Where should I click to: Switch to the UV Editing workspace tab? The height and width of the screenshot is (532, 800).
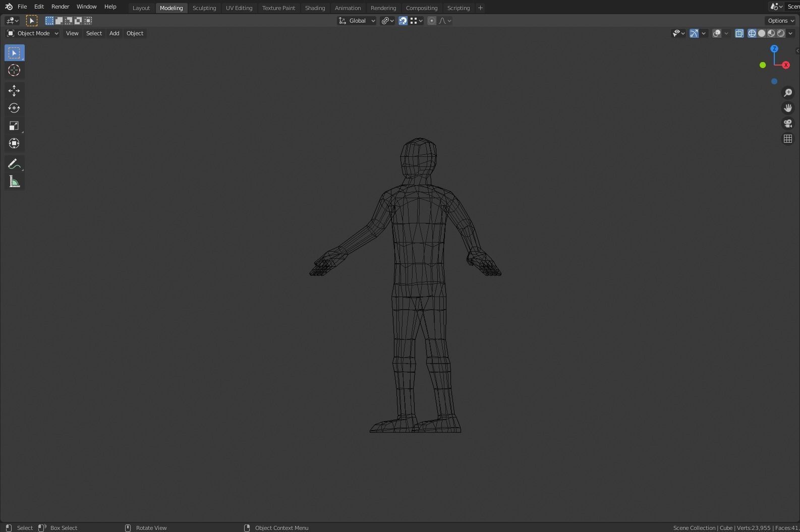[239, 8]
